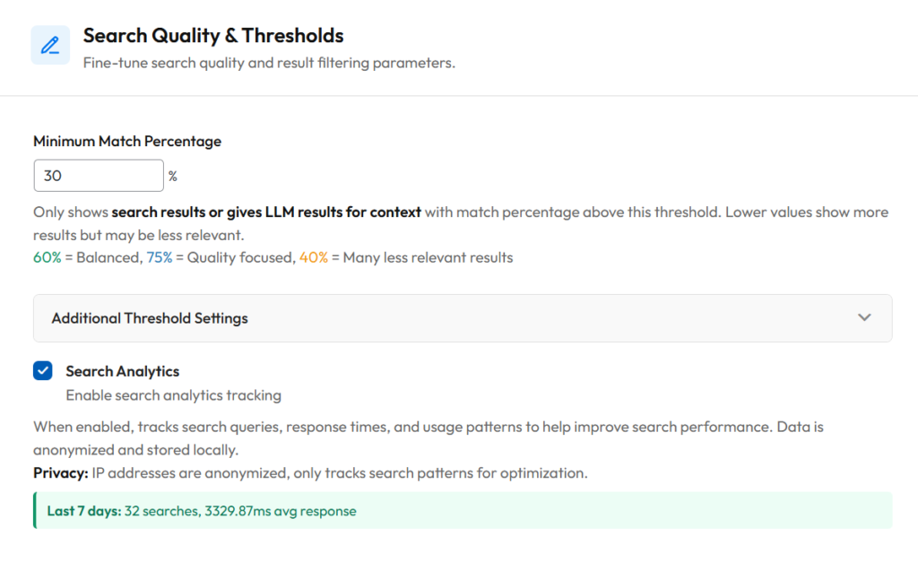Click the Last 7 days statistics banner
This screenshot has height=588, width=918.
(x=463, y=511)
